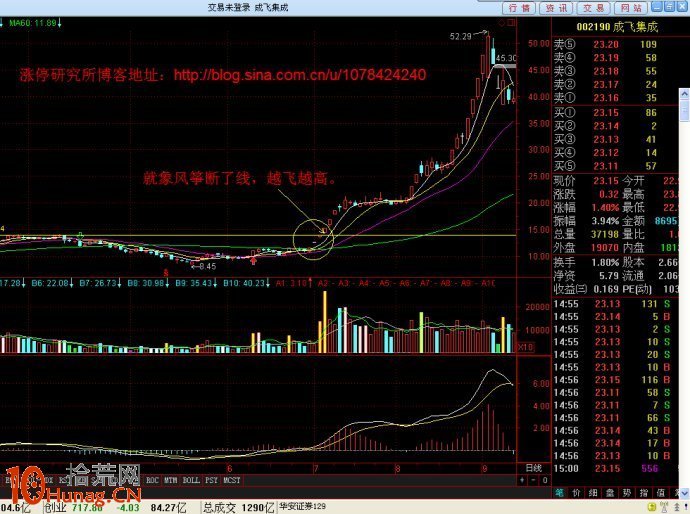
Task: Click the 卖① ask price 23.16 row
Action: pyautogui.click(x=606, y=98)
